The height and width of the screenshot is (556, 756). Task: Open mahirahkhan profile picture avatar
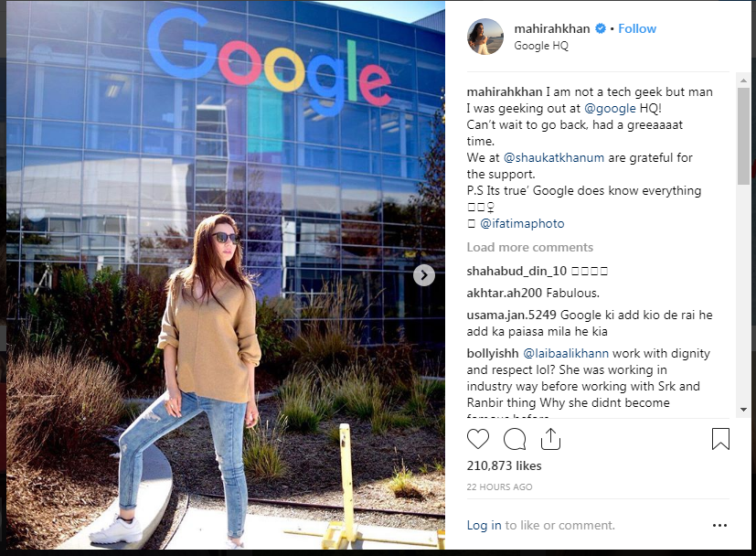tap(485, 37)
